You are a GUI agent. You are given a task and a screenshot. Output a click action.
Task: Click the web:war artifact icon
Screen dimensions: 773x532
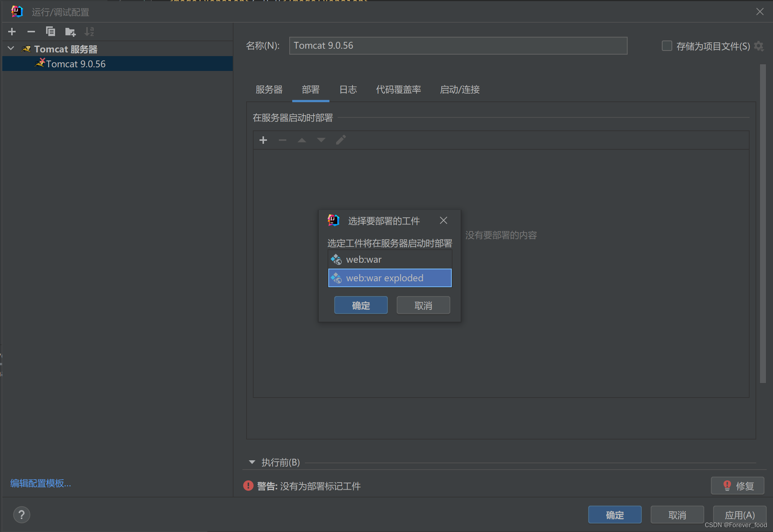click(336, 259)
